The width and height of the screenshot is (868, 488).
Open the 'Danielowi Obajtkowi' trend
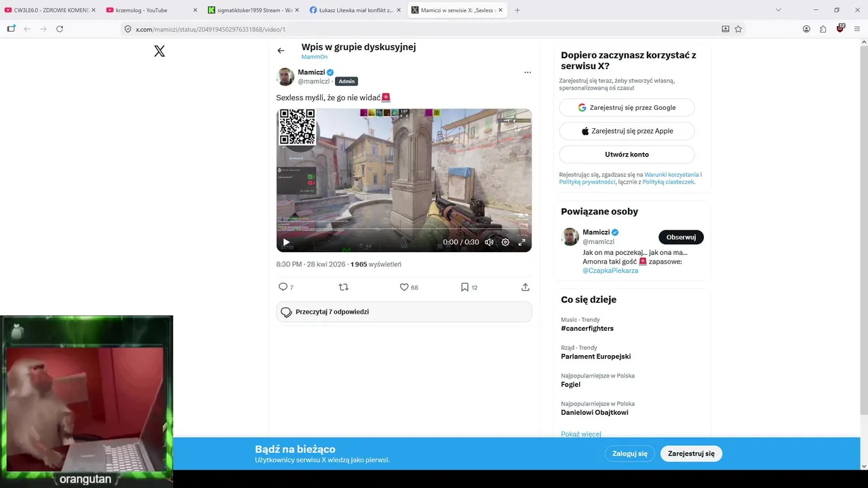(595, 412)
